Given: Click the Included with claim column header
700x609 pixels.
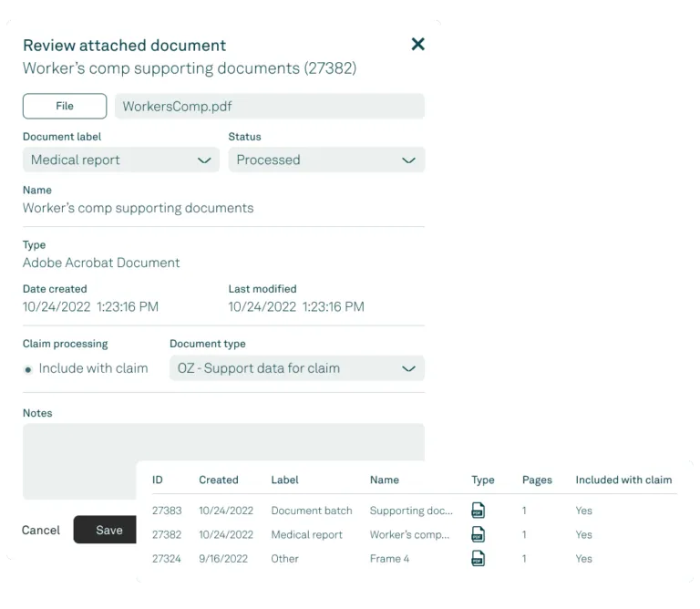Looking at the screenshot, I should [623, 480].
